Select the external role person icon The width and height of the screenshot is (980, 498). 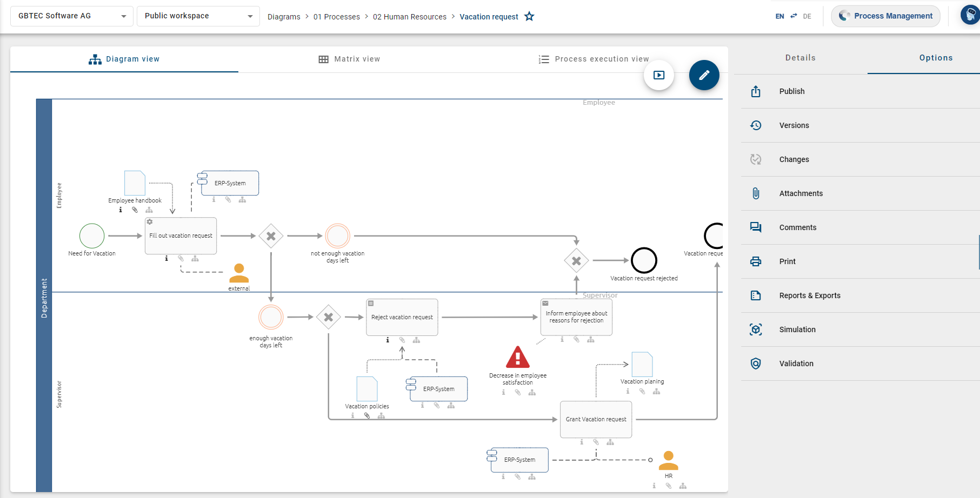[x=239, y=273]
